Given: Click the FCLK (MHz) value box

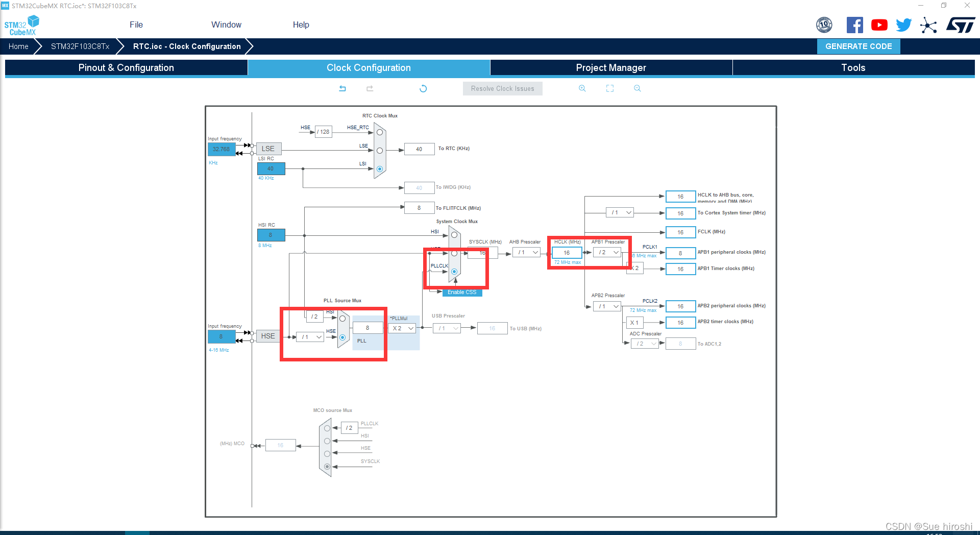Looking at the screenshot, I should point(680,232).
